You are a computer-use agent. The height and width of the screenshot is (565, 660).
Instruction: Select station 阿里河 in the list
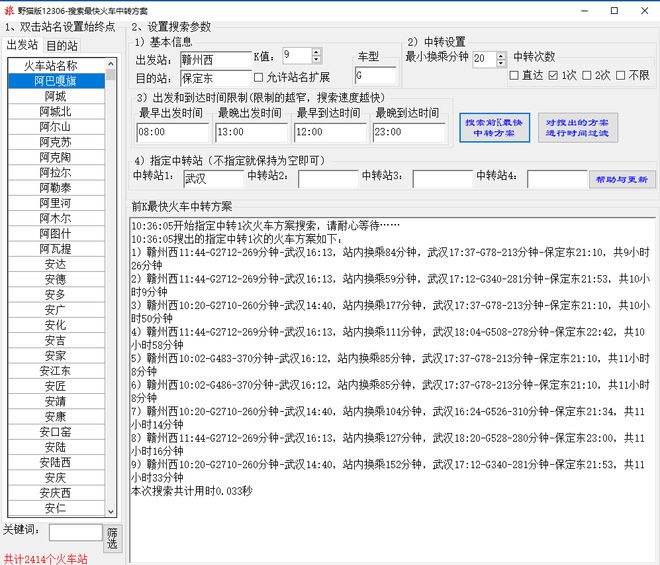pos(56,203)
